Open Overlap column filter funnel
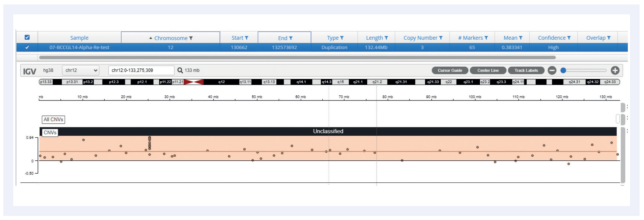Viewport: 644px width, 220px height. (609, 38)
